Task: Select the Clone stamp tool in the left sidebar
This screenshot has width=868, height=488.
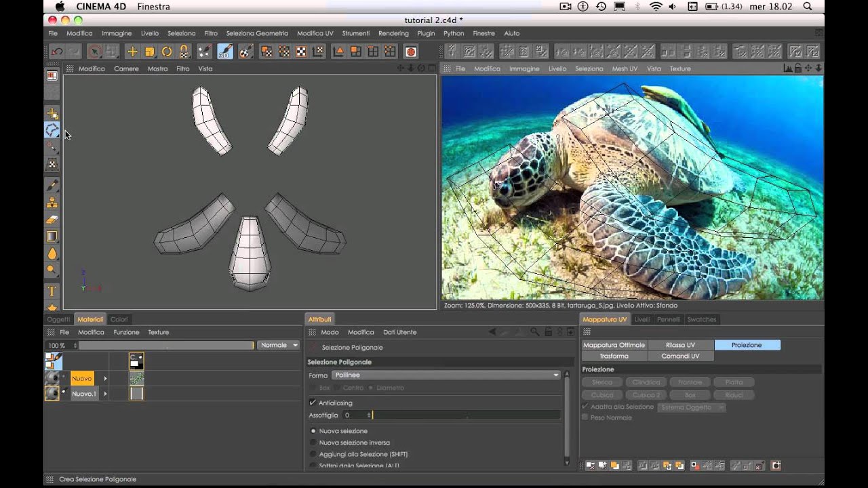Action: (52, 202)
